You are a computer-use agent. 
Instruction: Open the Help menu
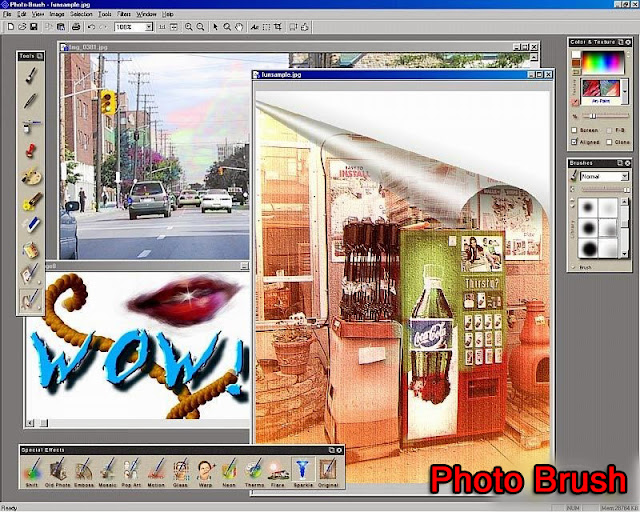pyautogui.click(x=168, y=14)
